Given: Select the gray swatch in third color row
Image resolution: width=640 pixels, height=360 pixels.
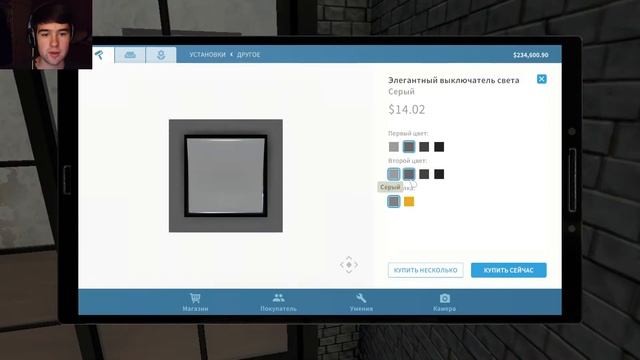Looking at the screenshot, I should click(x=394, y=202).
